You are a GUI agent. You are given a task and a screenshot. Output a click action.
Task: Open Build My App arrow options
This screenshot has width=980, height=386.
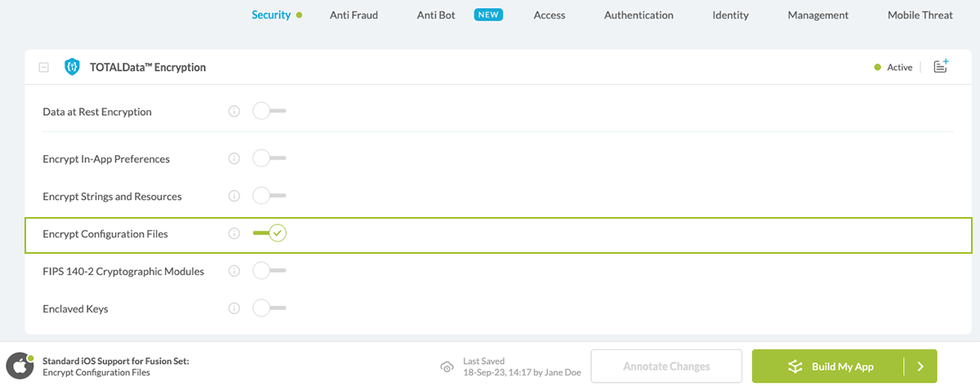tap(920, 366)
